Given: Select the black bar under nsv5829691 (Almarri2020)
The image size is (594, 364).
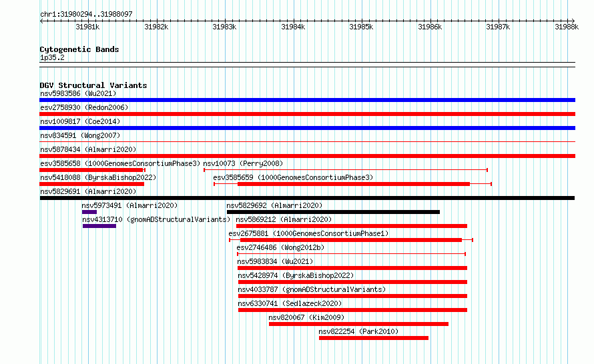Looking at the screenshot, I should coord(307,198).
